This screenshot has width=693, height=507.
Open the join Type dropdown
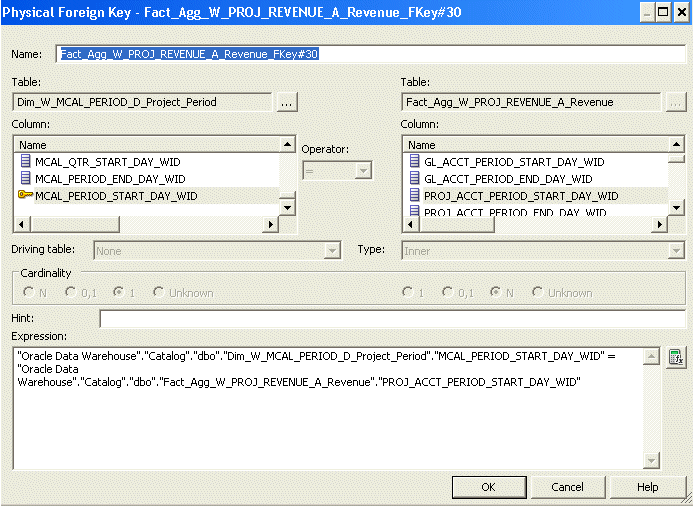coord(676,251)
